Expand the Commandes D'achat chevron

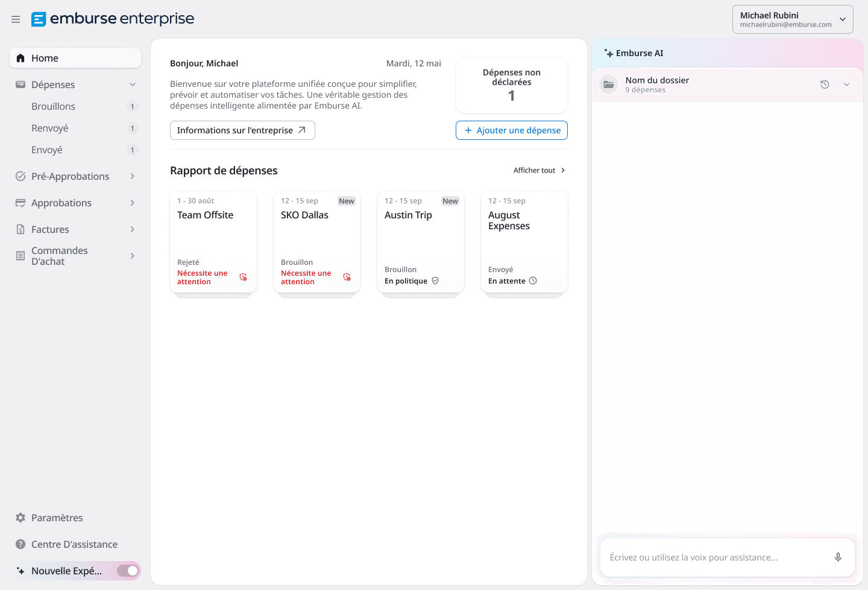pyautogui.click(x=133, y=256)
